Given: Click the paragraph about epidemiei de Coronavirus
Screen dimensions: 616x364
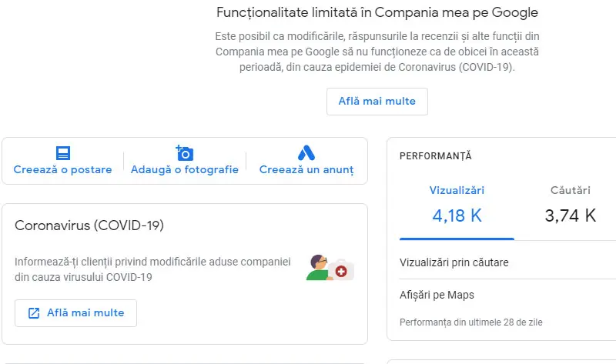Looking at the screenshot, I should tap(377, 52).
